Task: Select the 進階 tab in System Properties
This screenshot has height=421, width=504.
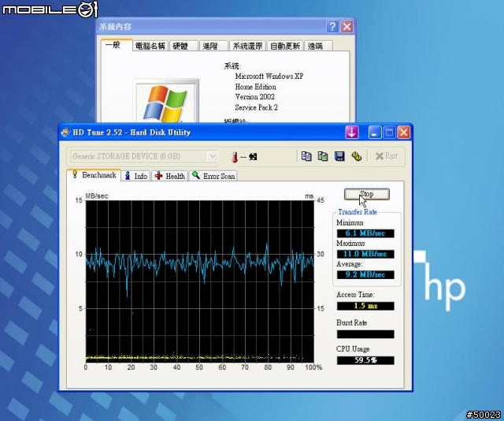Action: point(213,46)
